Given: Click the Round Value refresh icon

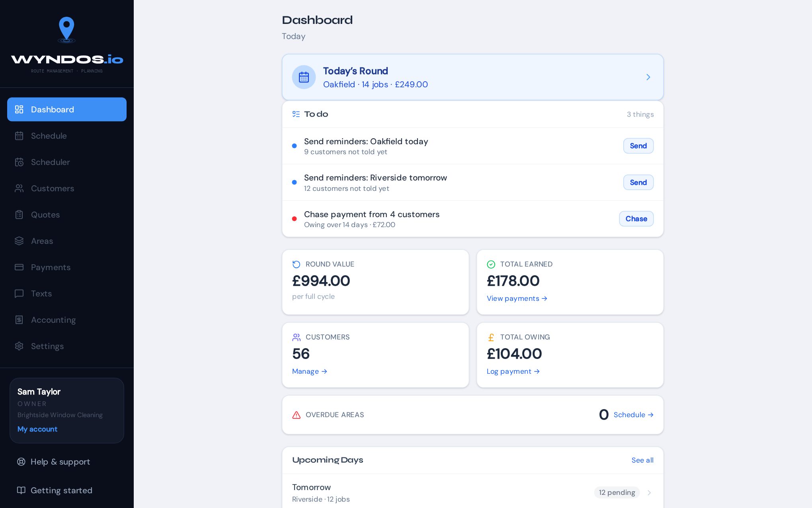Looking at the screenshot, I should pyautogui.click(x=297, y=265).
